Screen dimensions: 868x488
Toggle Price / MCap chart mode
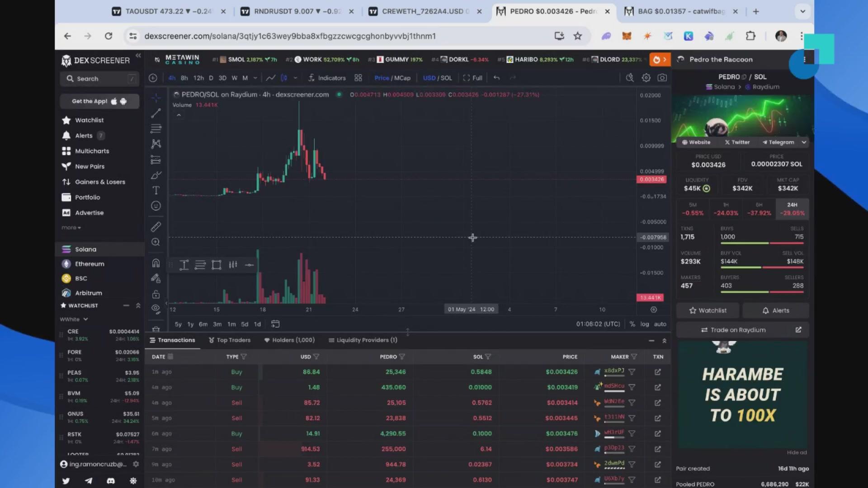392,78
